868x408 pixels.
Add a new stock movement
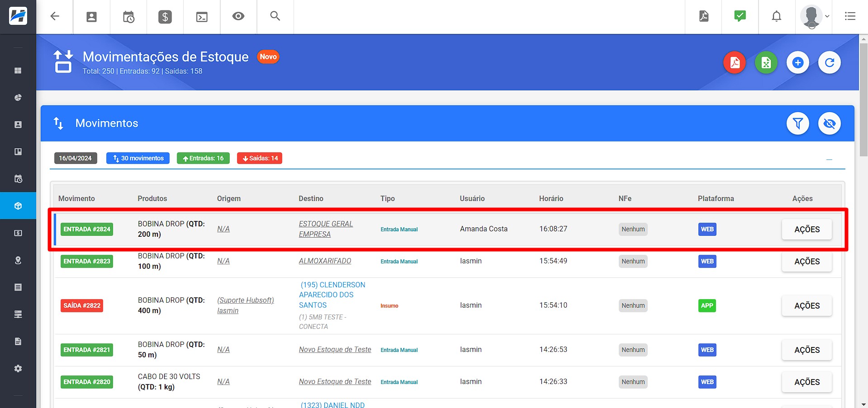click(x=798, y=63)
